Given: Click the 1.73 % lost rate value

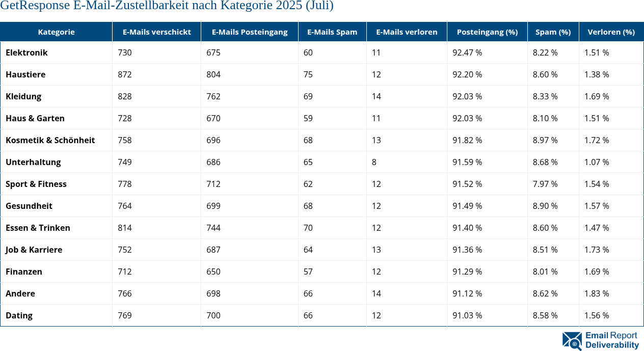Looking at the screenshot, I should coord(597,250).
